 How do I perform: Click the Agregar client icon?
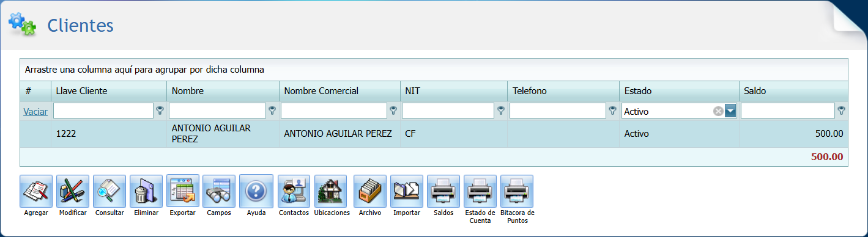[36, 191]
